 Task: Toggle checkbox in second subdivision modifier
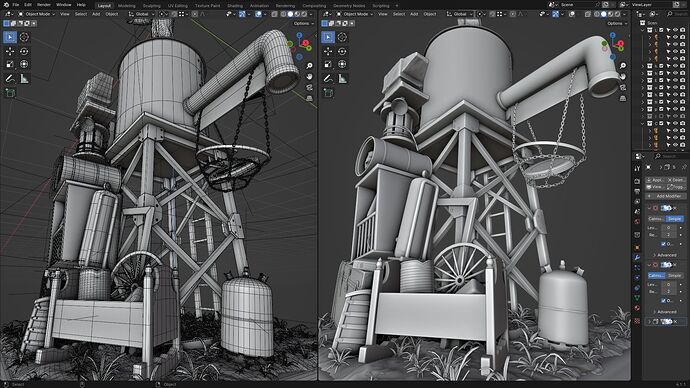click(x=663, y=300)
